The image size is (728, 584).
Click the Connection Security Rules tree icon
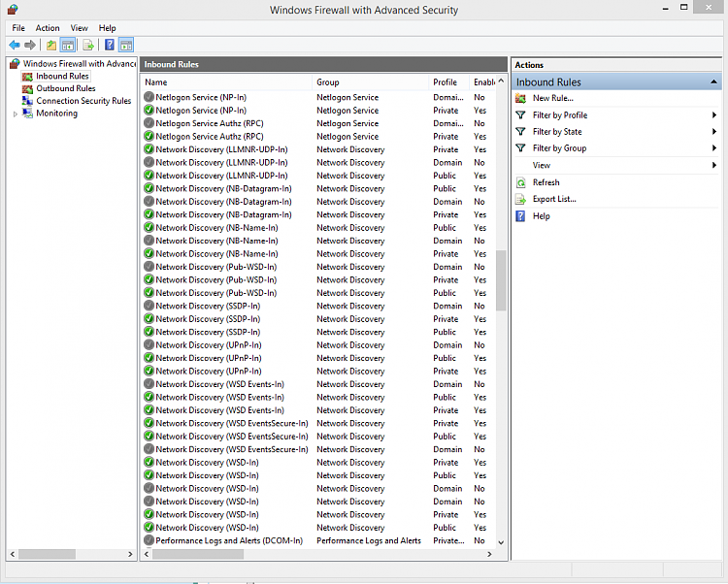[28, 101]
